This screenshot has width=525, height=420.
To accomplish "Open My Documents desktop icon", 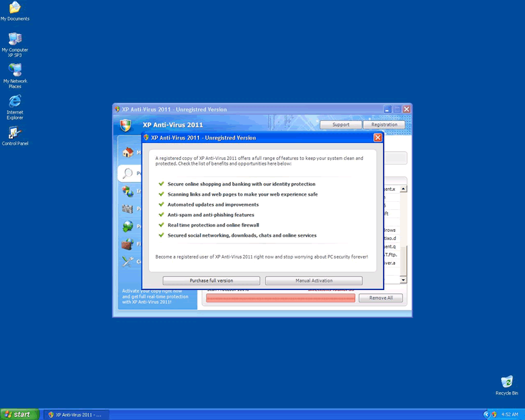I will click(14, 9).
